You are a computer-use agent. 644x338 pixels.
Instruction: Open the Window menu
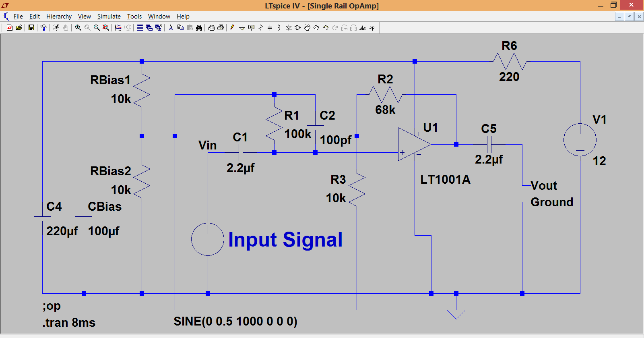pyautogui.click(x=159, y=17)
